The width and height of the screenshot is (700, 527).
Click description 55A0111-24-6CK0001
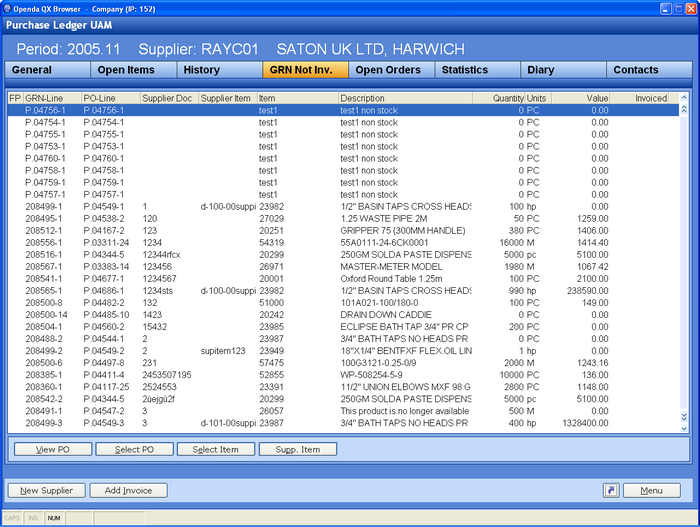(384, 243)
